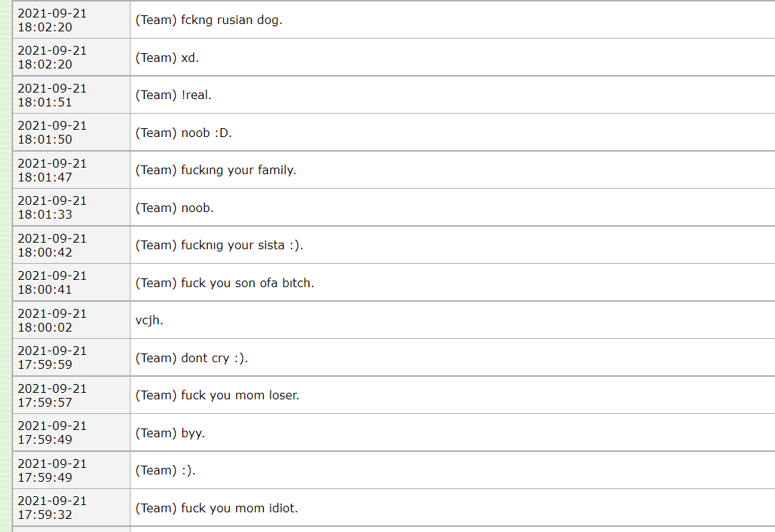Select the message ending with "idiot."

pyautogui.click(x=217, y=508)
